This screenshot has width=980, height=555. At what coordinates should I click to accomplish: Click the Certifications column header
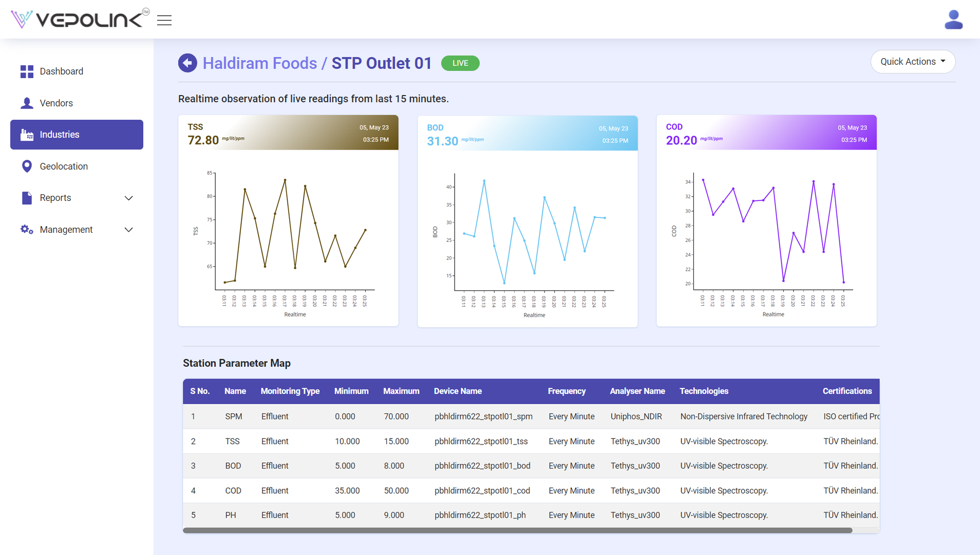pos(847,391)
